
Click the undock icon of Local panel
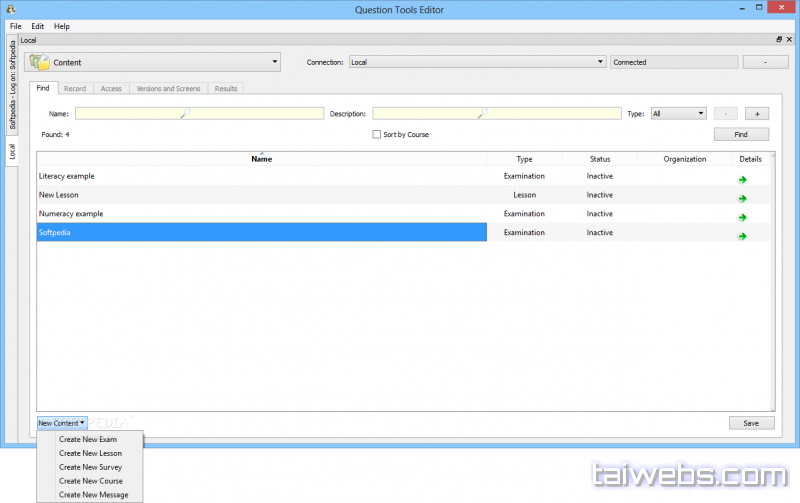(x=779, y=39)
